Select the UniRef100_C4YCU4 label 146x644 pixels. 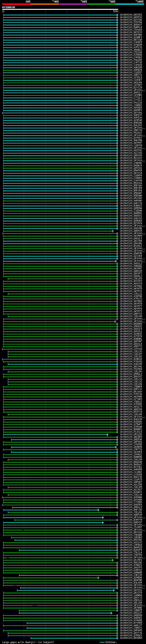click(131, 349)
